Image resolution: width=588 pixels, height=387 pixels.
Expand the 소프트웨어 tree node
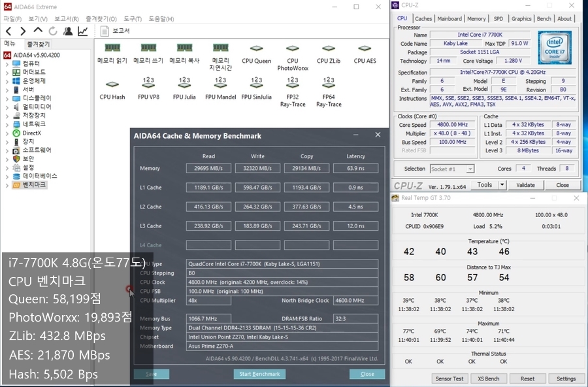[7, 150]
